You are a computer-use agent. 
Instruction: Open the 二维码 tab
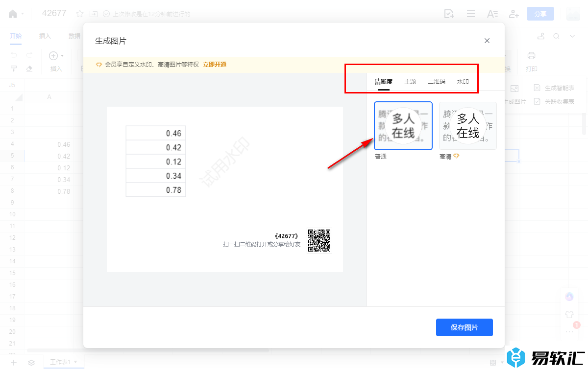click(x=437, y=82)
